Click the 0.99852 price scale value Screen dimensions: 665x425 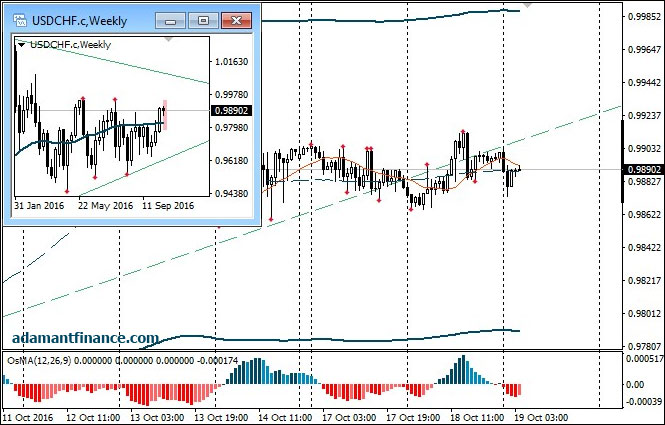point(644,17)
